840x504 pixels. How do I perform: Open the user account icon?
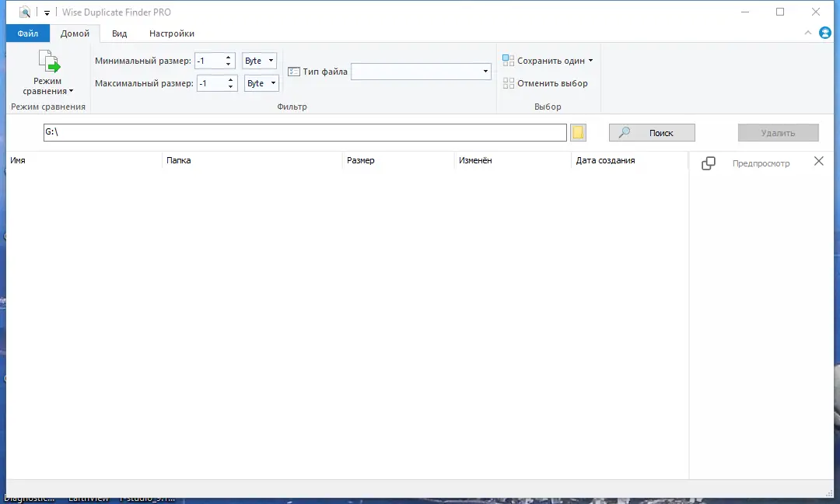(825, 33)
